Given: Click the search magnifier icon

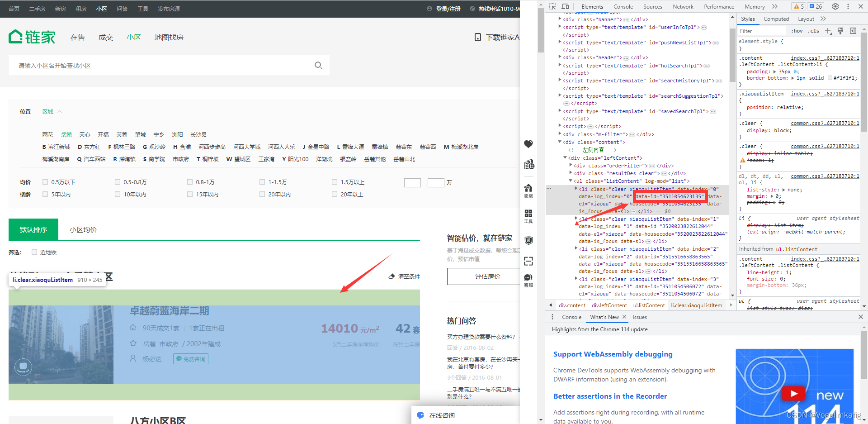Looking at the screenshot, I should (x=318, y=66).
